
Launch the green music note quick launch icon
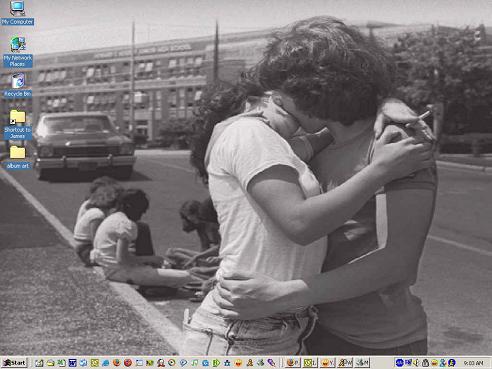[194, 363]
